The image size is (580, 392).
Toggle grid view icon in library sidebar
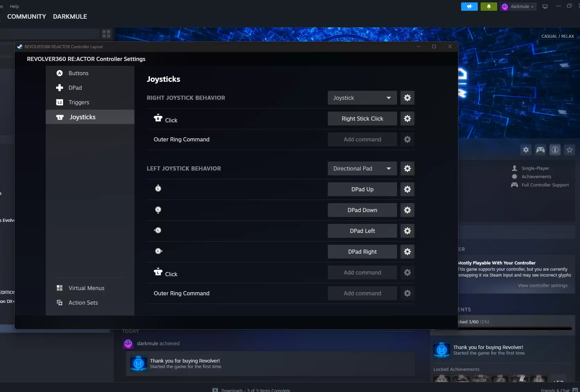pos(106,34)
